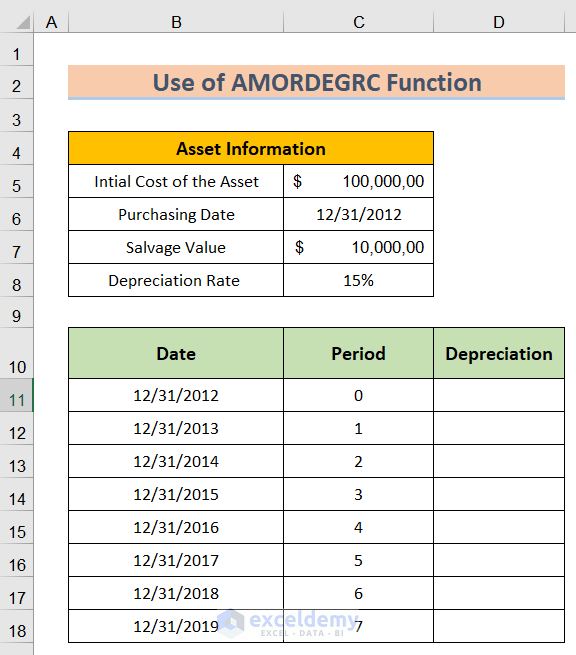Select the date cell 12/31/2016
Screen dimensions: 576x655
(x=176, y=527)
